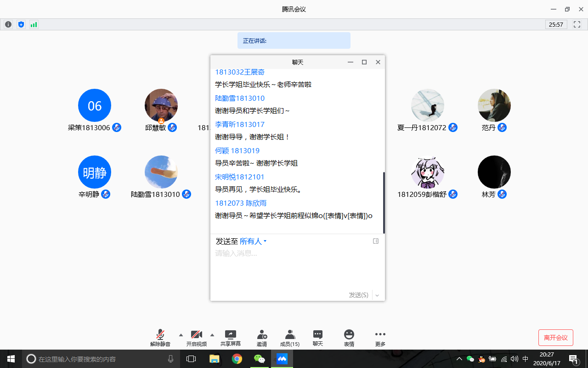
Task: Click muted mic icon beside 梁策1813006
Action: (x=117, y=127)
